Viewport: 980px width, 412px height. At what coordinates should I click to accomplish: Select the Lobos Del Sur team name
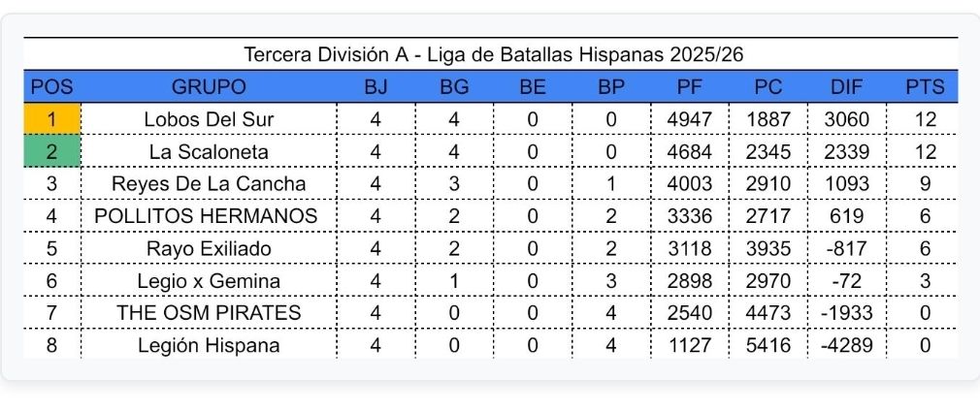click(209, 119)
